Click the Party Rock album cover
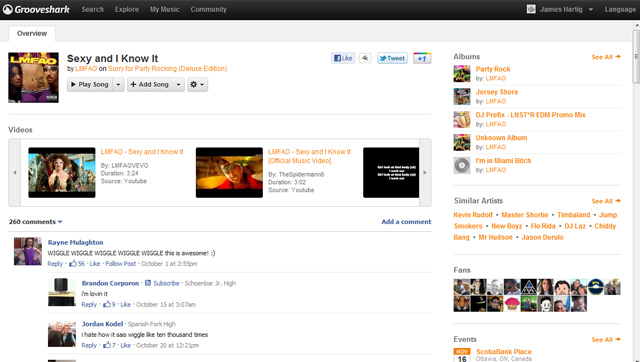The image size is (640, 362). (x=462, y=73)
